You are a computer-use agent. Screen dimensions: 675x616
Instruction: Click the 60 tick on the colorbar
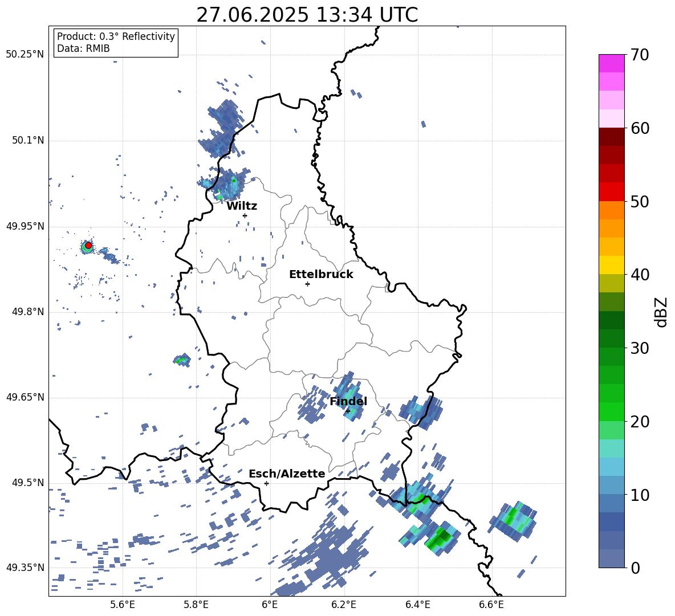tap(640, 128)
